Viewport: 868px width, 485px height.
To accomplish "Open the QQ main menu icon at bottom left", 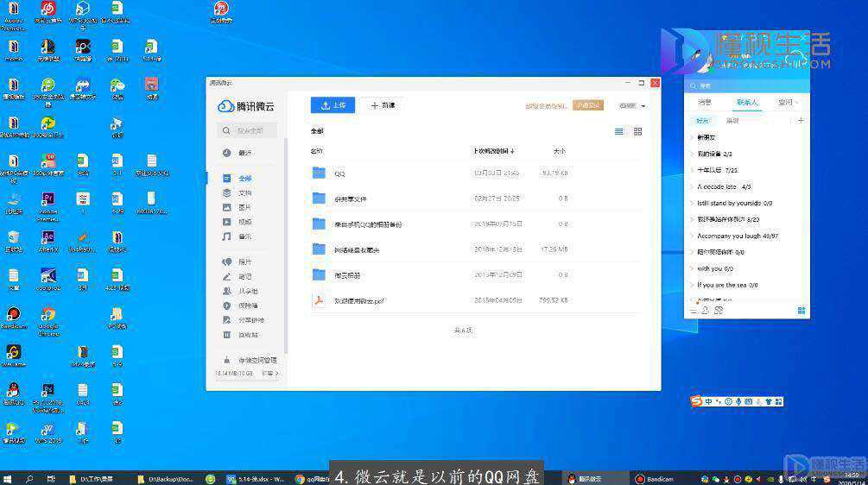I will click(694, 311).
